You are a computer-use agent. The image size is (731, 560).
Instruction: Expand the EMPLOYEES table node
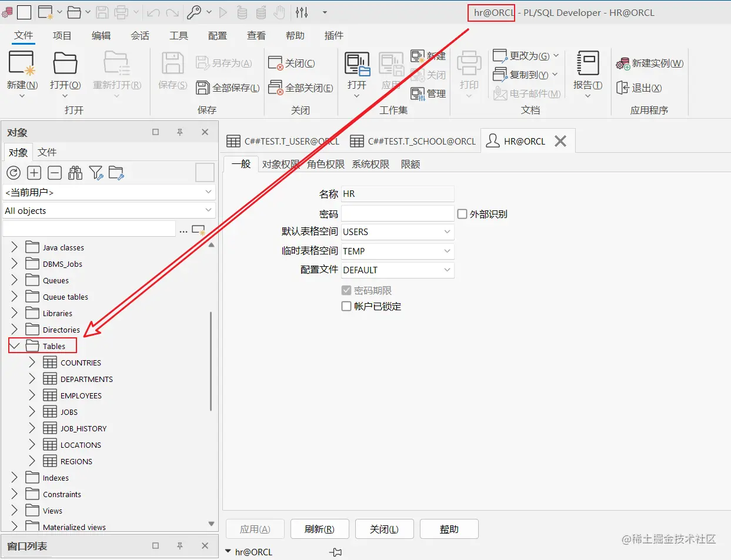(32, 395)
